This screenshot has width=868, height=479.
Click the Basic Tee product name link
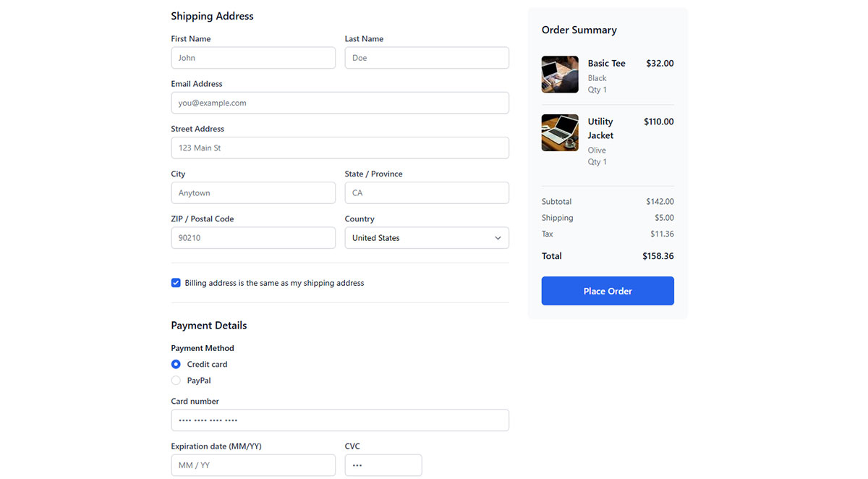click(606, 63)
